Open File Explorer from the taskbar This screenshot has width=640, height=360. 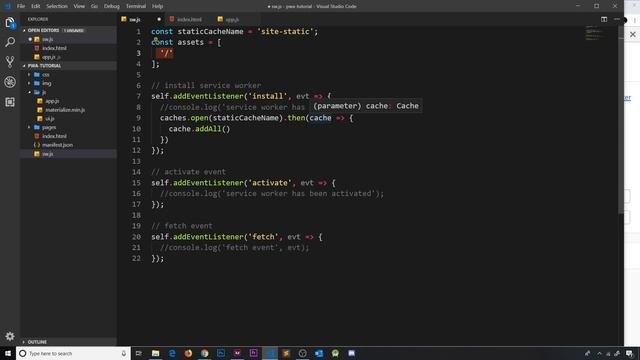pyautogui.click(x=156, y=353)
